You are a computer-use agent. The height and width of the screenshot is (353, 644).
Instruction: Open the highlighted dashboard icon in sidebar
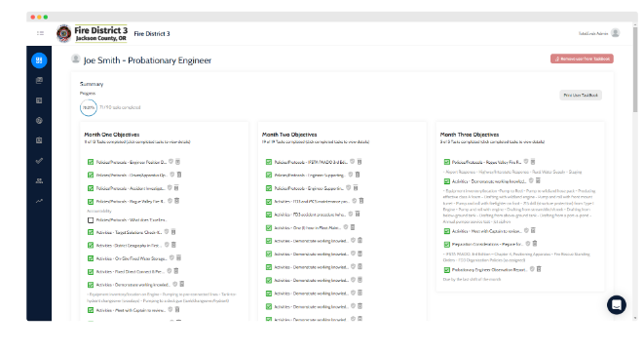pyautogui.click(x=39, y=60)
